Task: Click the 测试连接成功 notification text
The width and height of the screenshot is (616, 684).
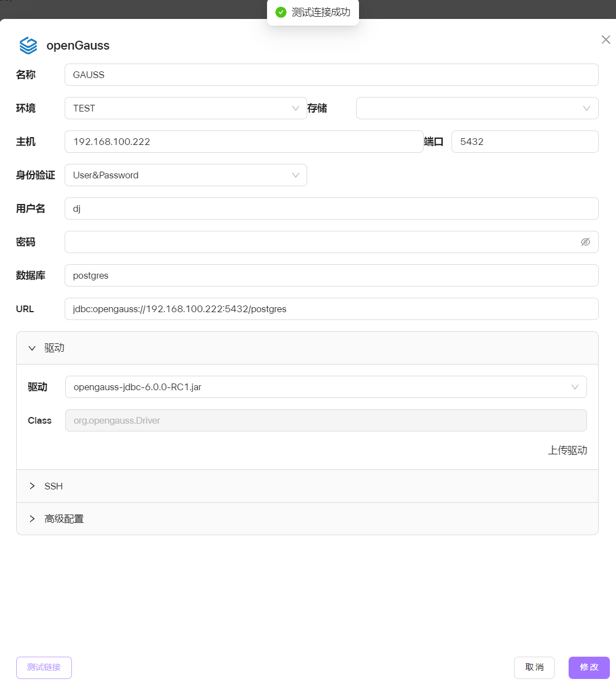Action: click(321, 12)
